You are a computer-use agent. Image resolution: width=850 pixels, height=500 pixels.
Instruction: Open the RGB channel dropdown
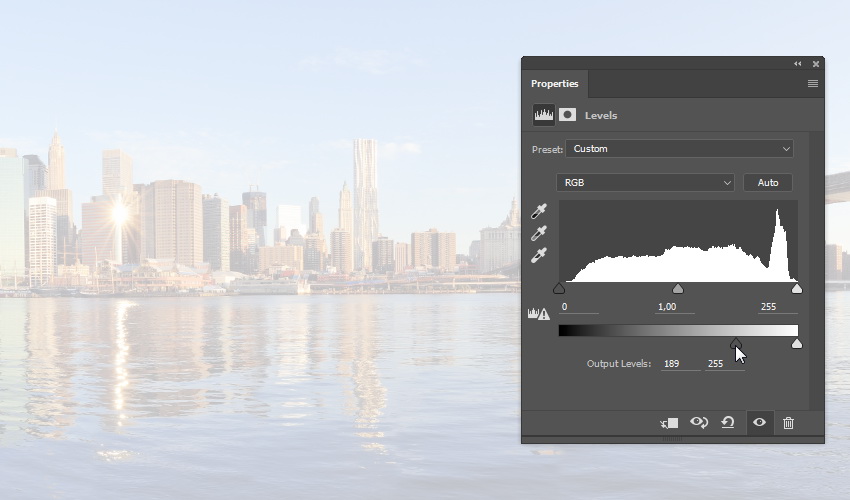click(645, 183)
